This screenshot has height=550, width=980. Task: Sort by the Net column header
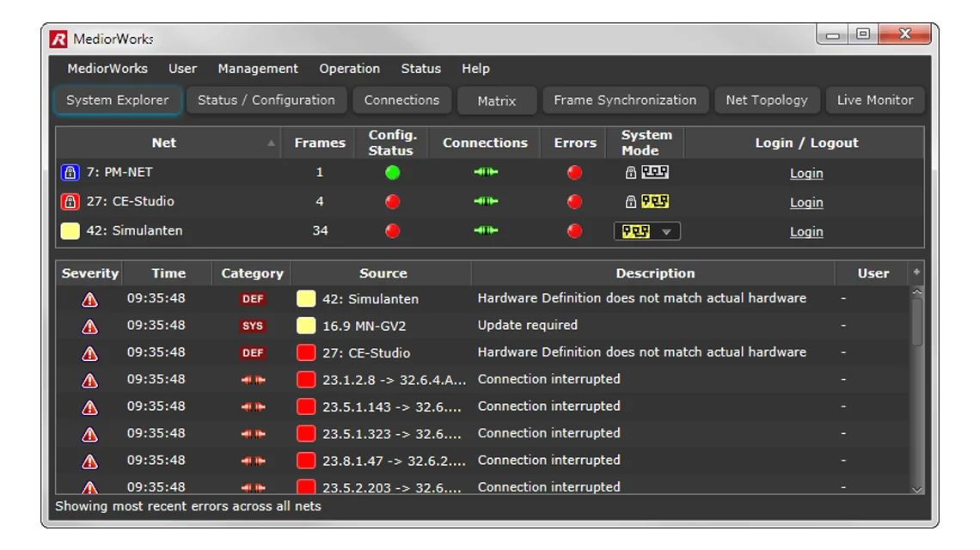coord(168,143)
